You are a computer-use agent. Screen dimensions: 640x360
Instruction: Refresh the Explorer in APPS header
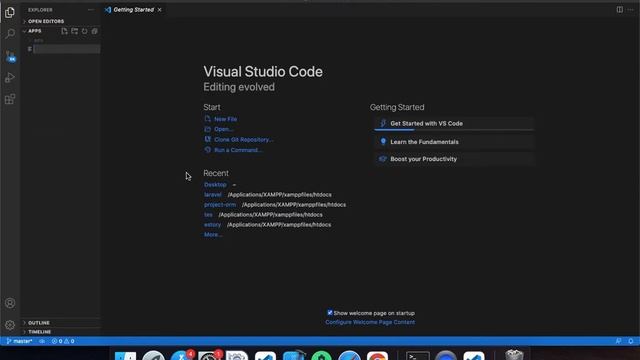(84, 31)
